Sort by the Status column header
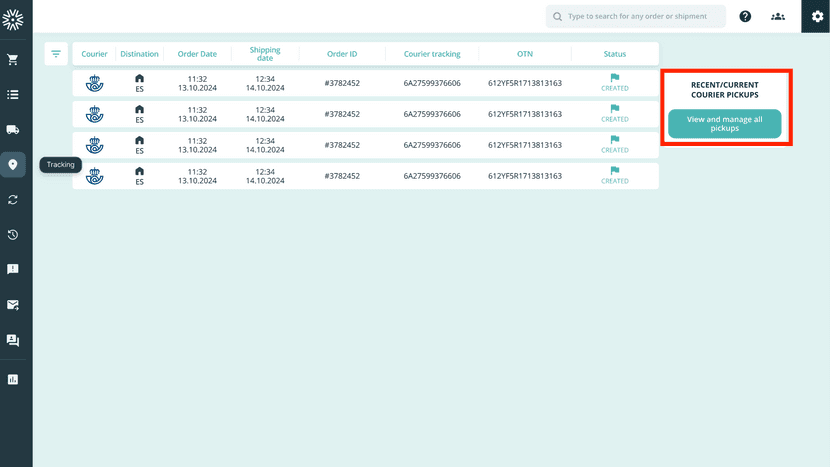 (615, 54)
